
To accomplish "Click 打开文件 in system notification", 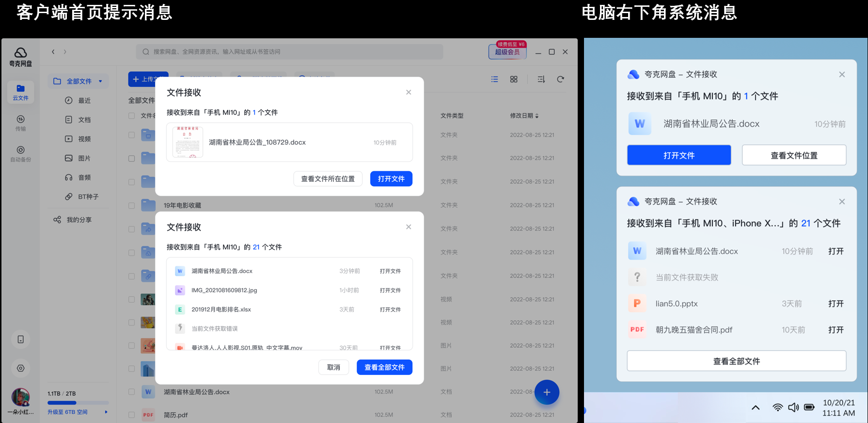I will [x=679, y=155].
